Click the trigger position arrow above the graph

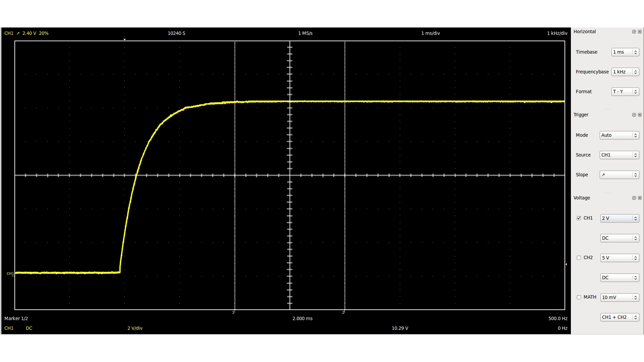124,40
